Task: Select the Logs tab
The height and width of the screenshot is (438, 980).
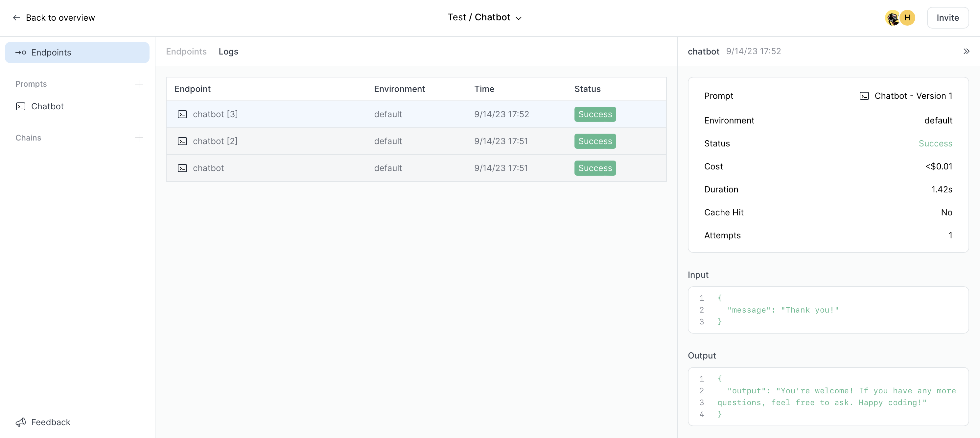Action: click(228, 52)
